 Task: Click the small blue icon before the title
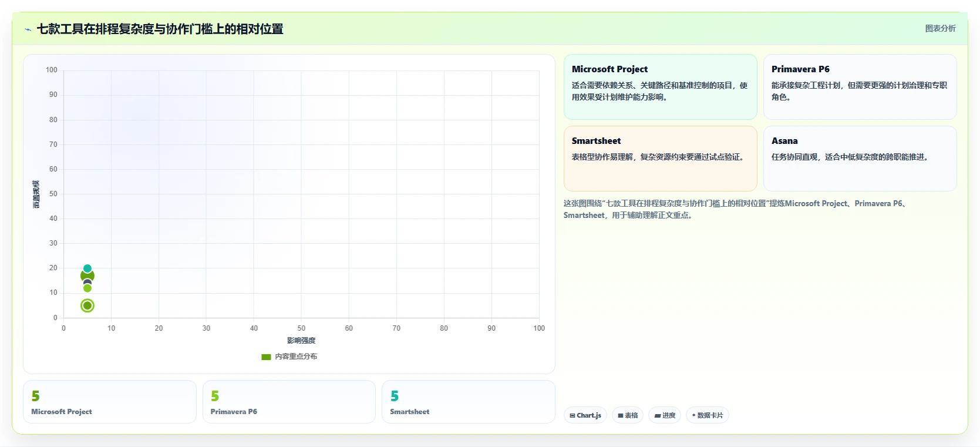pyautogui.click(x=28, y=29)
